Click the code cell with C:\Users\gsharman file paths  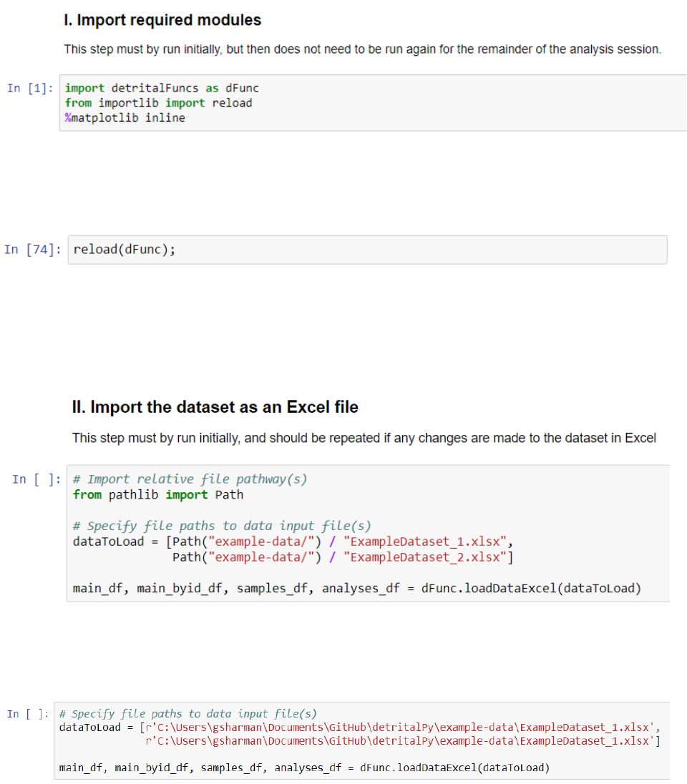pos(361,740)
